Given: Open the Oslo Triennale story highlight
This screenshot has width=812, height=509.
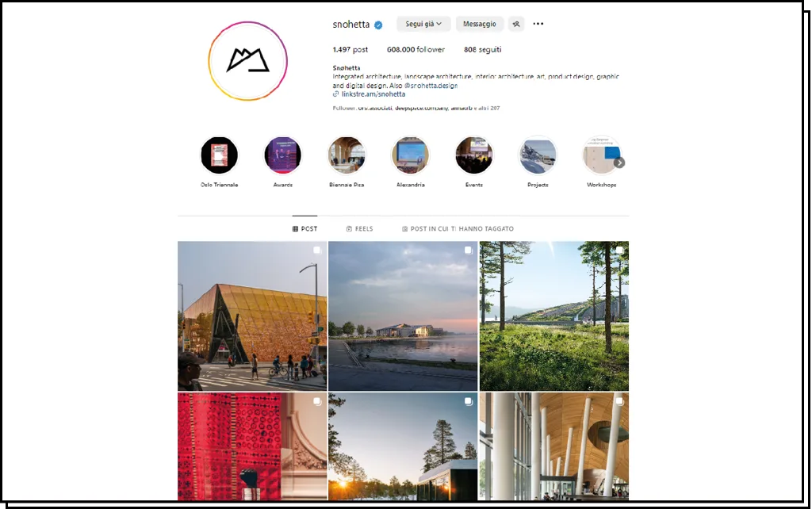Looking at the screenshot, I should click(219, 155).
